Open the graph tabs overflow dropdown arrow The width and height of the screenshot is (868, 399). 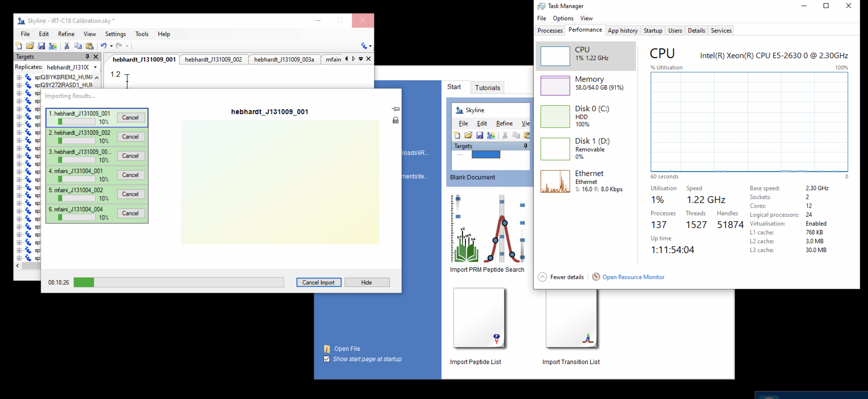(361, 59)
